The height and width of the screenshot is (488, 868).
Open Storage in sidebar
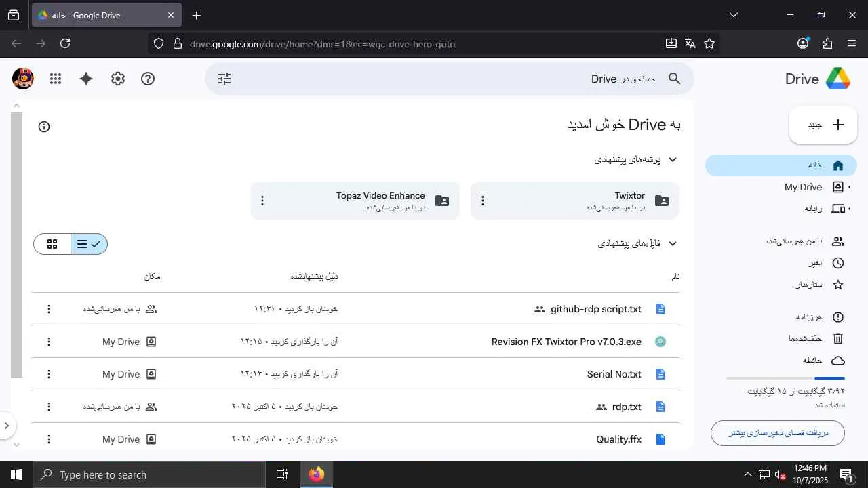[x=781, y=361]
